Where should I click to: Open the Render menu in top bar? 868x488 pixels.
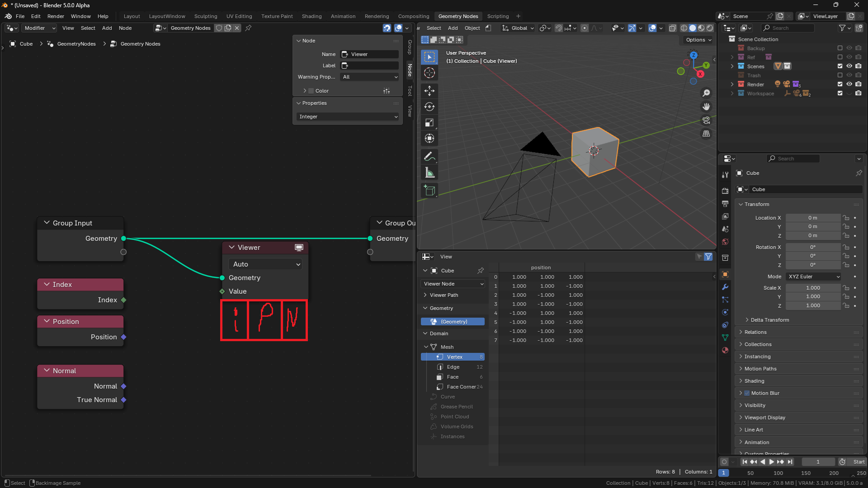point(56,16)
